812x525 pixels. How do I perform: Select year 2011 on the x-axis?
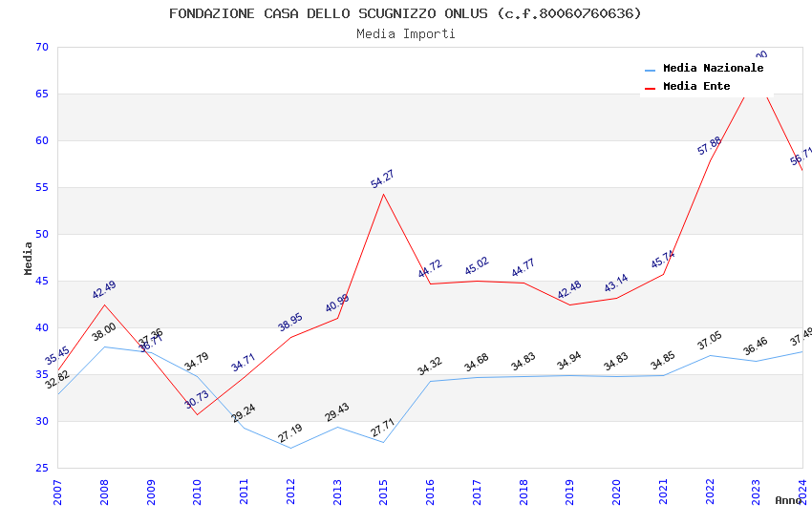coord(244,492)
